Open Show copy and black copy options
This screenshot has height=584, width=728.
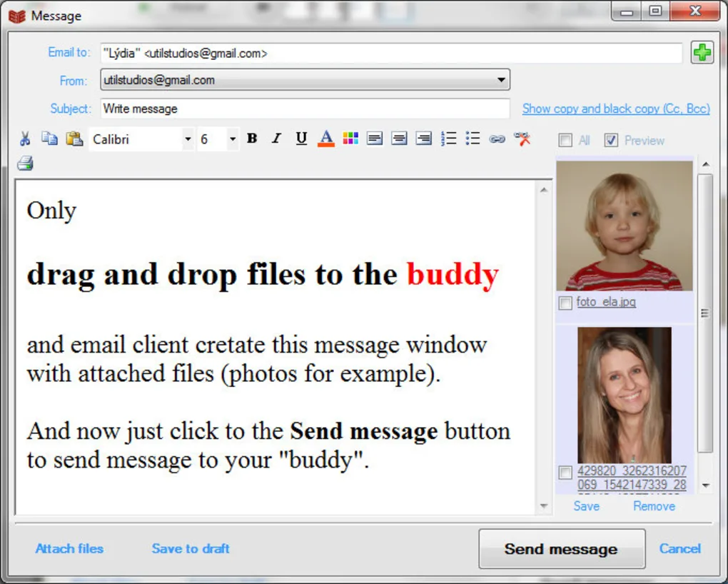(x=615, y=109)
